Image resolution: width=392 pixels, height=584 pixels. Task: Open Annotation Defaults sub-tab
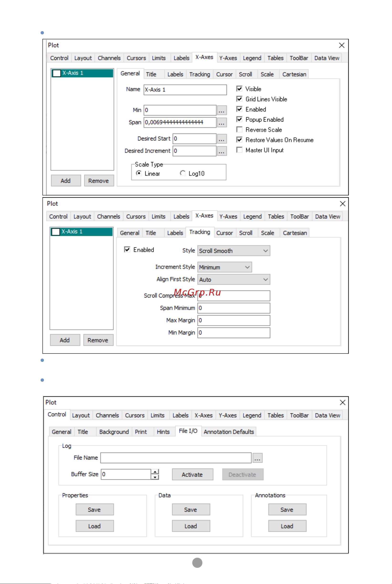coord(229,432)
